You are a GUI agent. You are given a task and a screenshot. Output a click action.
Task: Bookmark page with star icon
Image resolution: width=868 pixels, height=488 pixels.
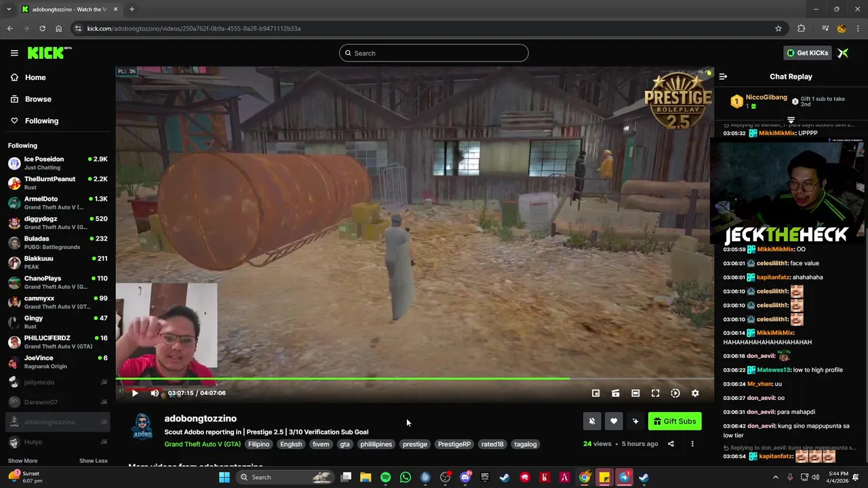[x=778, y=28]
